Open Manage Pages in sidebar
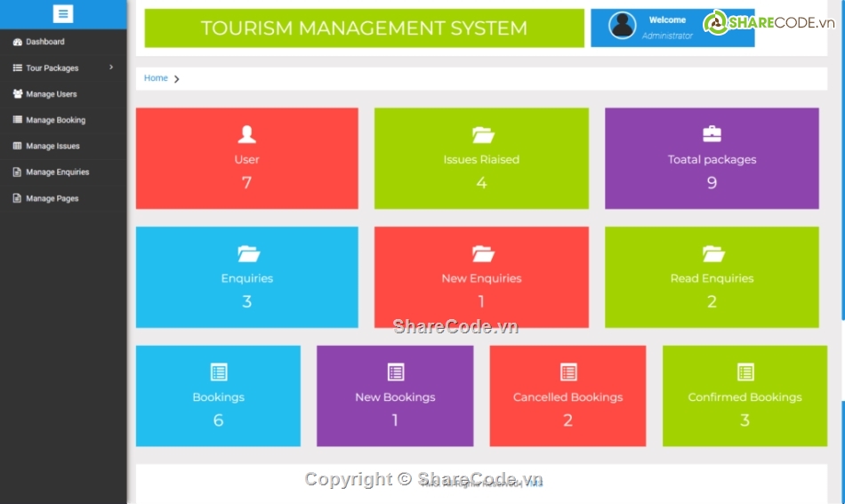Screen dimensions: 845x504 click(63, 198)
